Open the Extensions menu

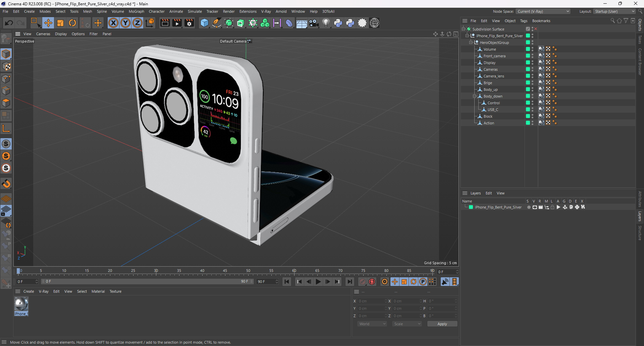click(x=248, y=11)
